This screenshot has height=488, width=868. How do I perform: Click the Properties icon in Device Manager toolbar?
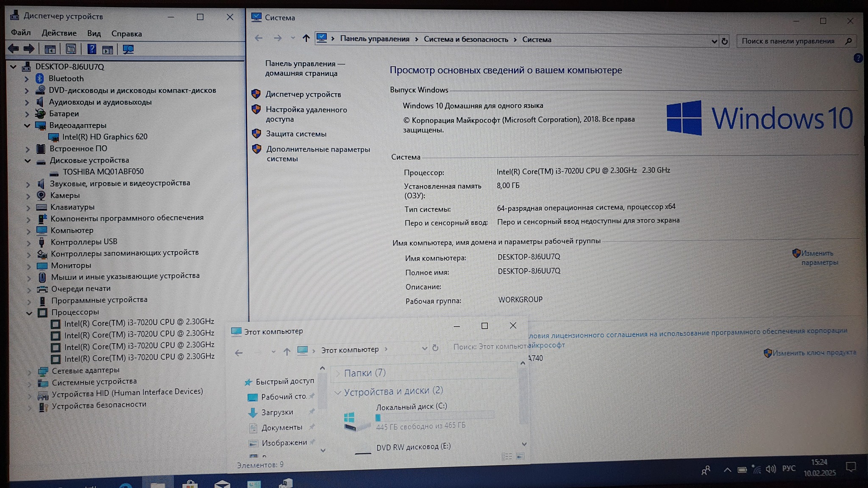(71, 49)
